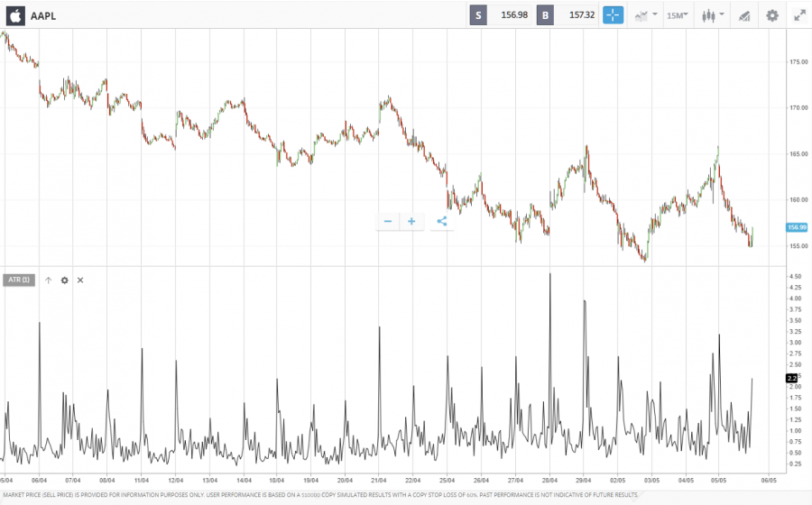Open chart settings gear in toolbar
The height and width of the screenshot is (505, 812).
point(772,15)
